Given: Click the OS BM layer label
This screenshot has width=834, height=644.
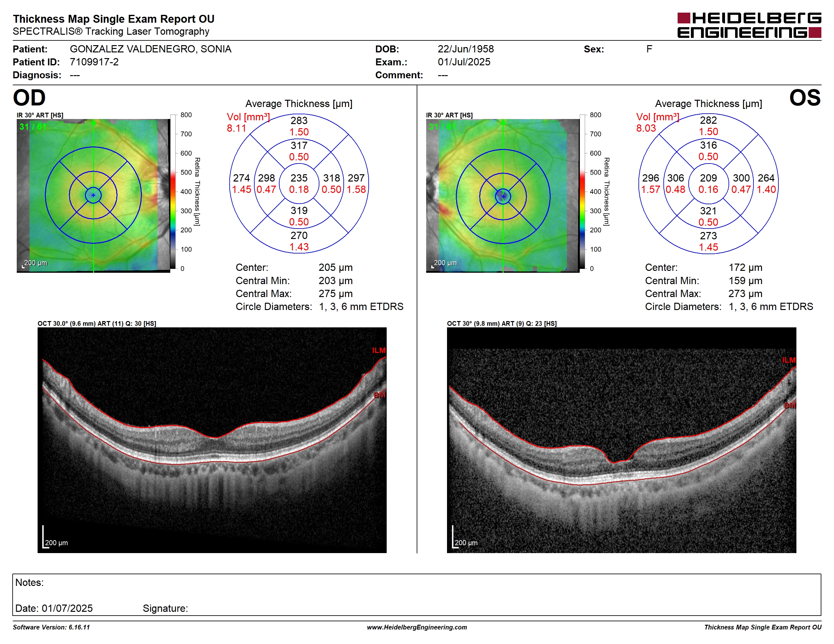Looking at the screenshot, I should tap(790, 406).
